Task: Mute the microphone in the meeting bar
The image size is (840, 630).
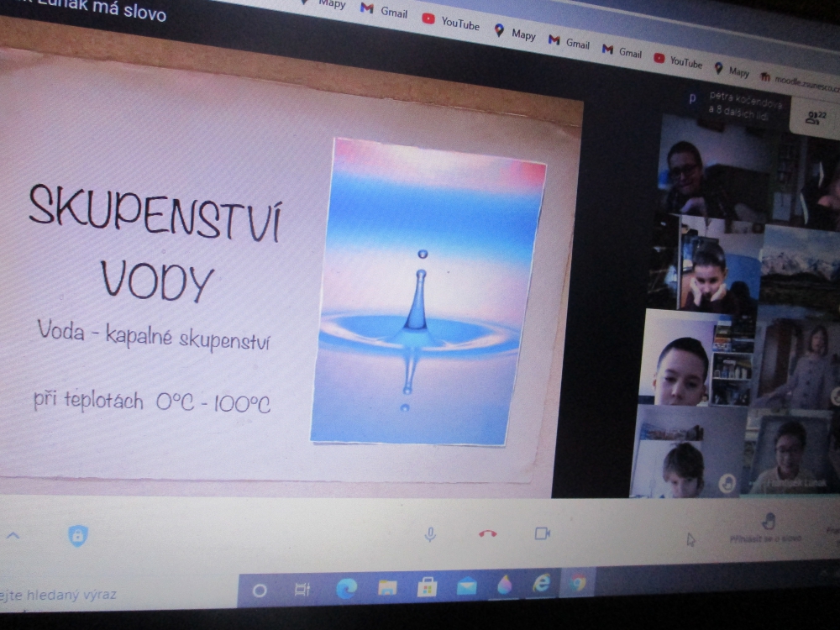Action: pos(429,534)
